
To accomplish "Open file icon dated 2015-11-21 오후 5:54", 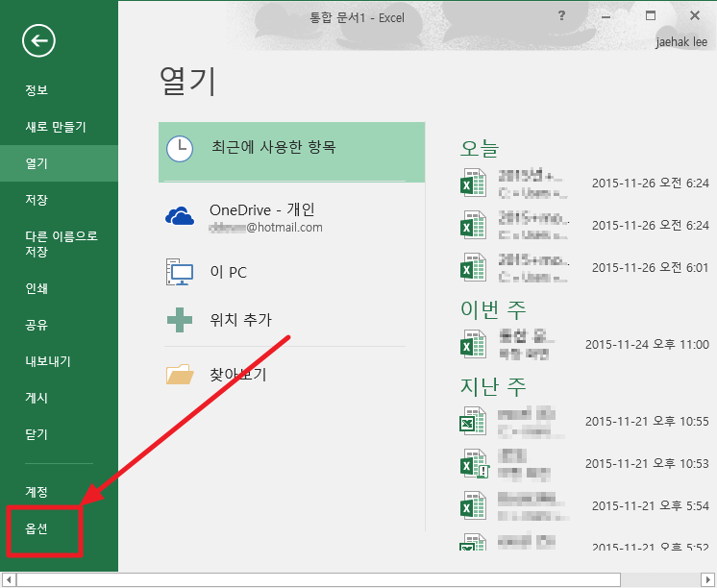I will 473,505.
